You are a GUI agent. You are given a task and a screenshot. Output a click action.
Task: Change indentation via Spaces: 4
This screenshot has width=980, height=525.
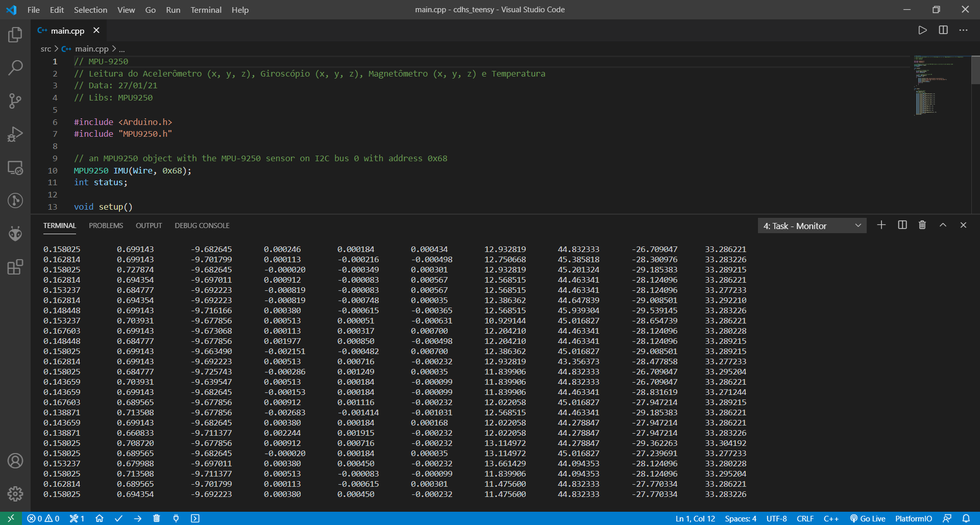741,518
